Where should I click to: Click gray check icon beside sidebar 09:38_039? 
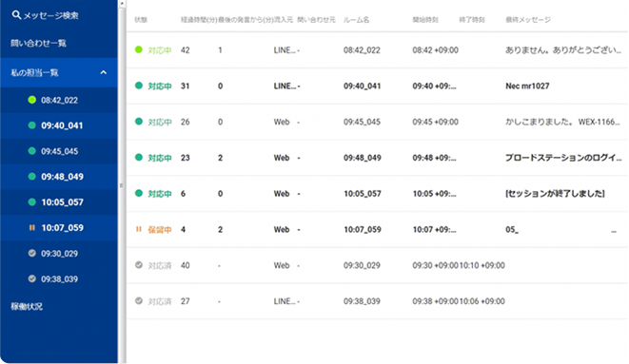coord(32,278)
